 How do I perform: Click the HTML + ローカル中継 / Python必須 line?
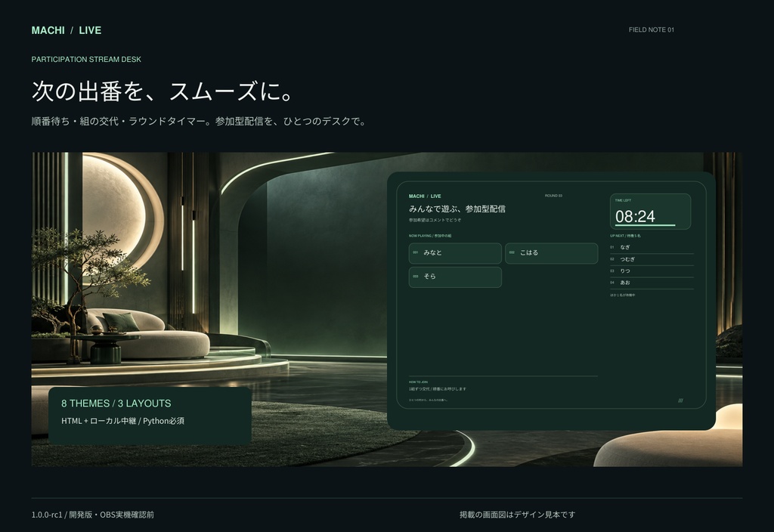pos(122,421)
